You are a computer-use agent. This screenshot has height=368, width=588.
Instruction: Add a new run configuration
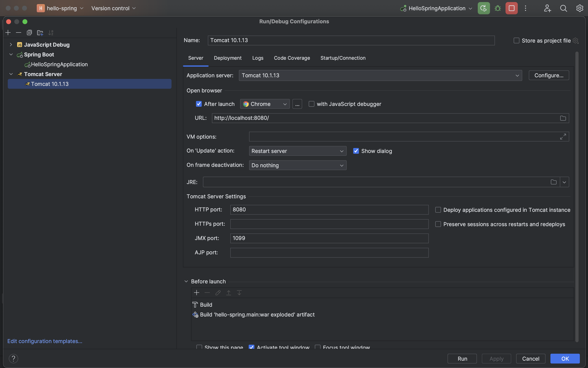(8, 33)
